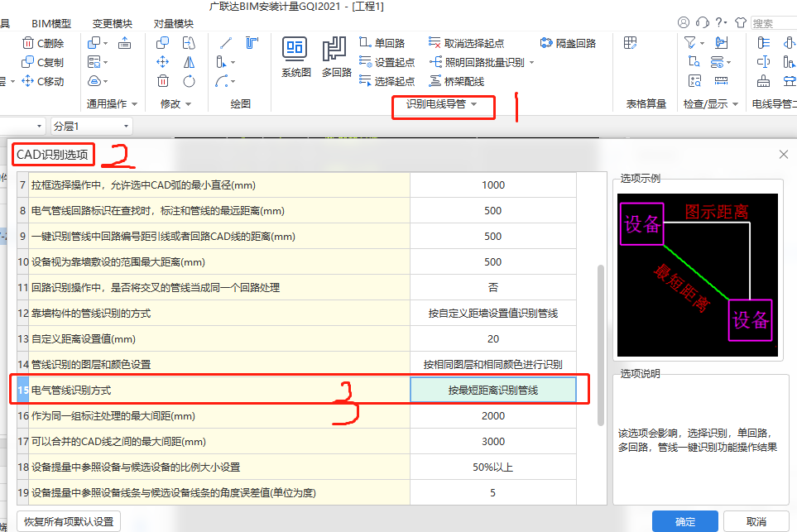Click the ruler measure icon in 检查/显示
The image size is (797, 532).
tap(721, 81)
